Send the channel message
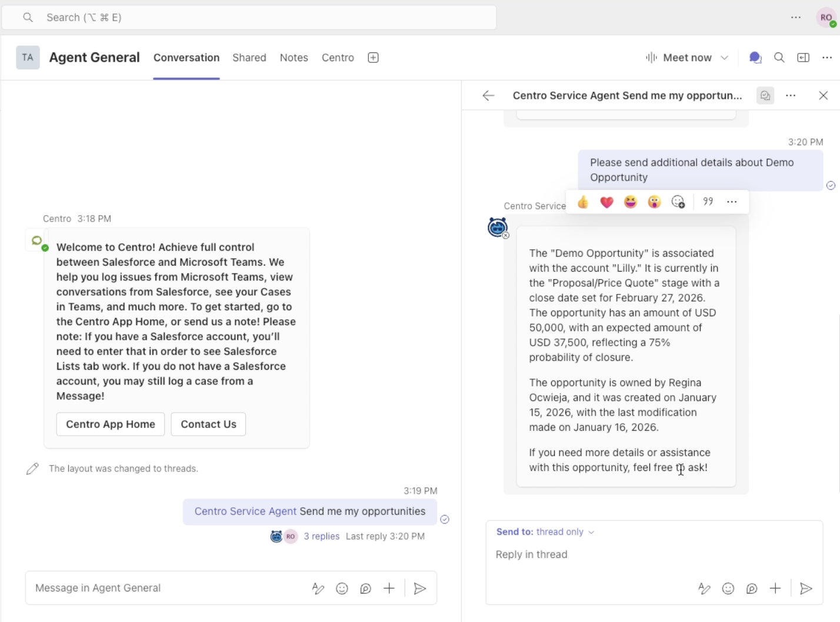The width and height of the screenshot is (840, 622). 420,588
